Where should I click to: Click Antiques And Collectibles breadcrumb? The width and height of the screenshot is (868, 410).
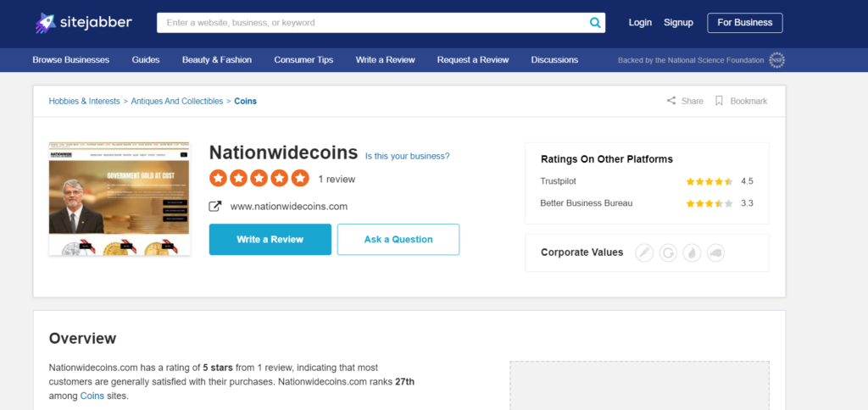point(177,102)
